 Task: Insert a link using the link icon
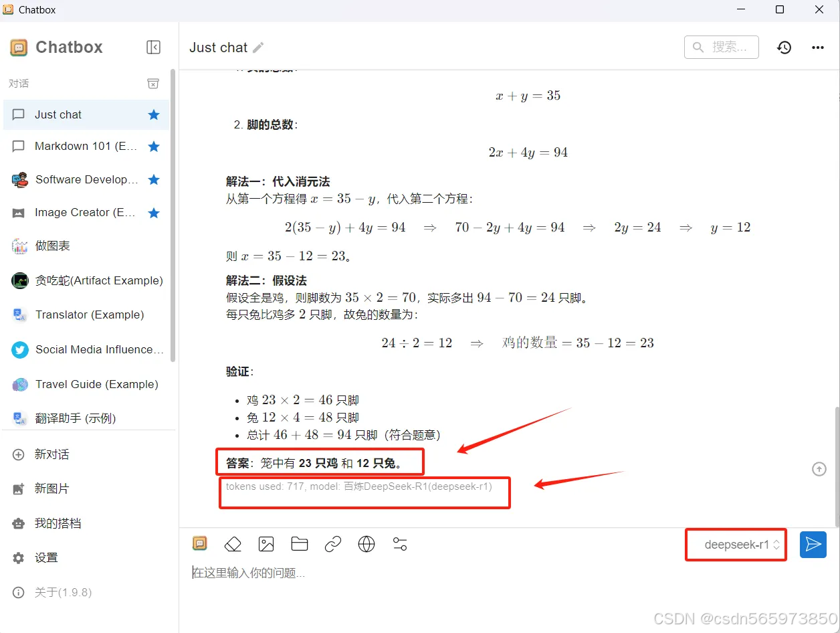point(333,544)
